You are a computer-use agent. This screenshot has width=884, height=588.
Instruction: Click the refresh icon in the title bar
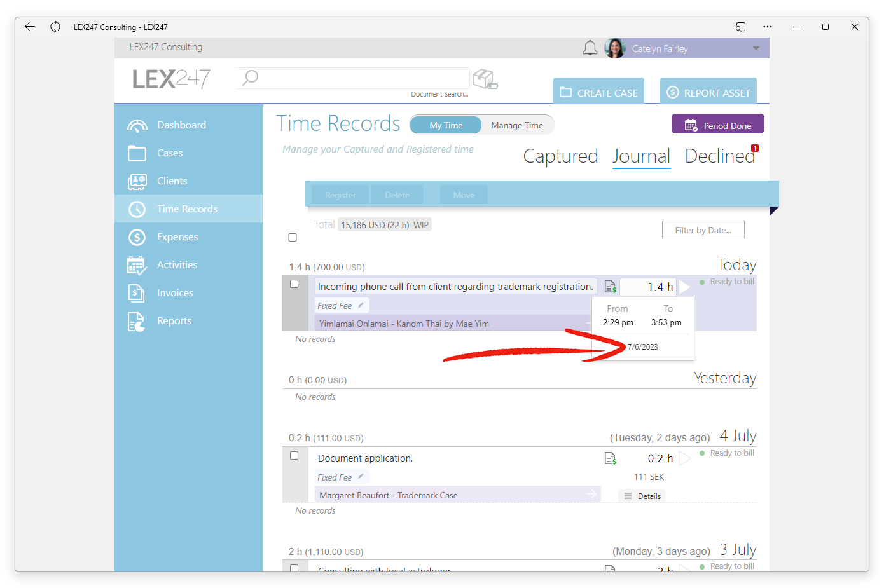click(x=55, y=27)
